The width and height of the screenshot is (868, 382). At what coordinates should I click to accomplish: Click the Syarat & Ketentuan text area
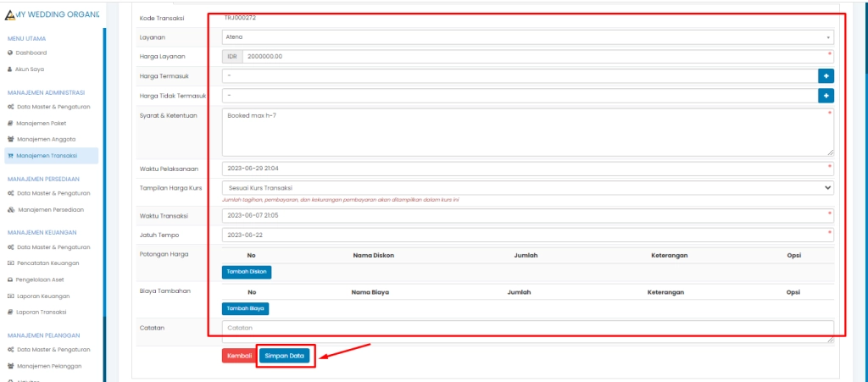point(527,131)
